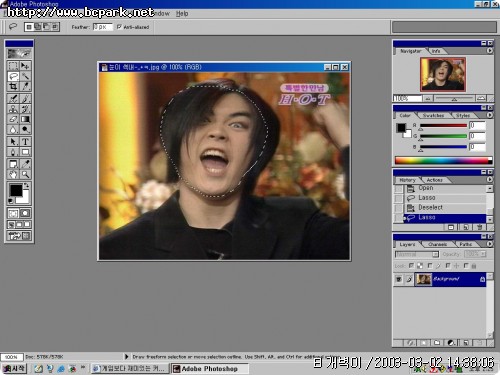This screenshot has height=375, width=500.
Task: Toggle the Anti-aliased checkbox
Action: click(x=119, y=27)
